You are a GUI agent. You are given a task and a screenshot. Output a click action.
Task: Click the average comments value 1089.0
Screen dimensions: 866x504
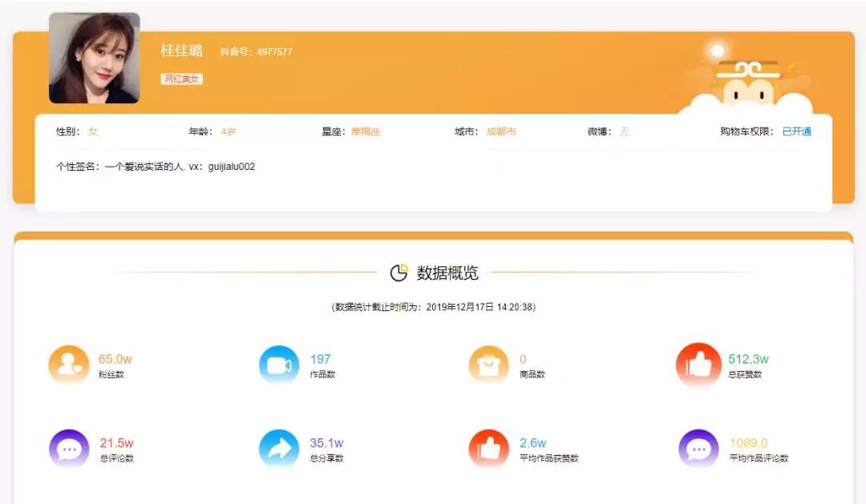(749, 443)
